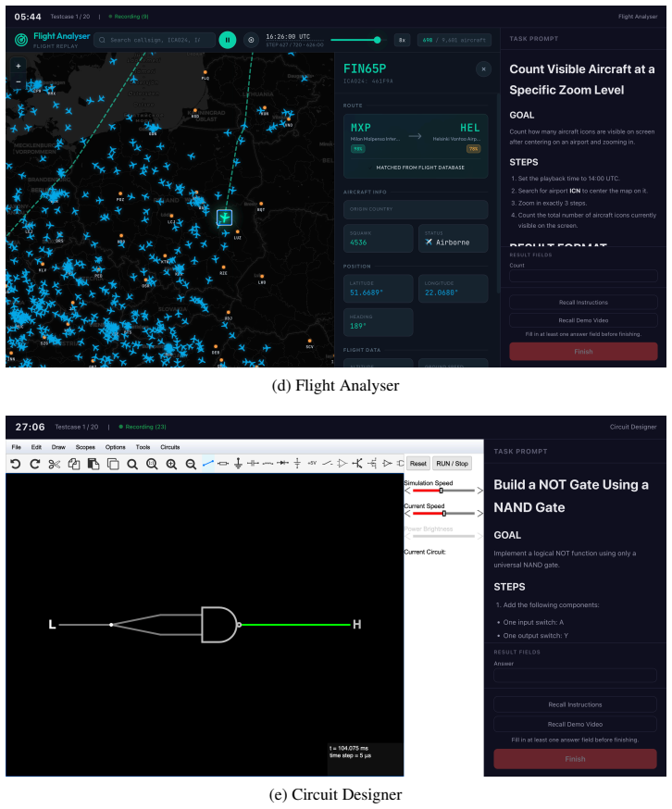Select the +5V voltage rail tool
Image resolution: width=672 pixels, height=809 pixels.
312,464
